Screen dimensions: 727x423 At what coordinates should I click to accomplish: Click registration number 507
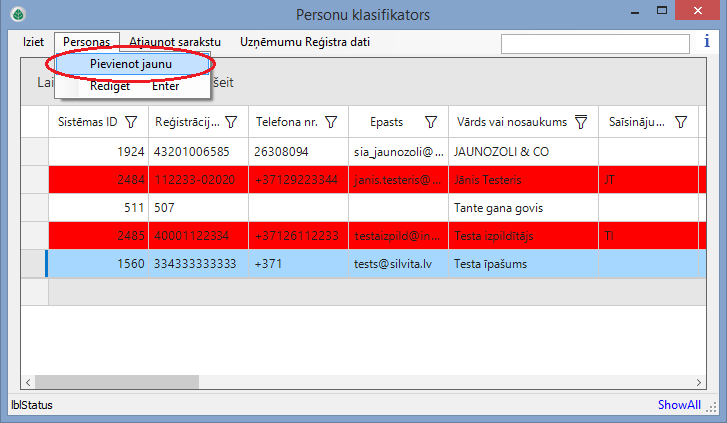click(198, 208)
